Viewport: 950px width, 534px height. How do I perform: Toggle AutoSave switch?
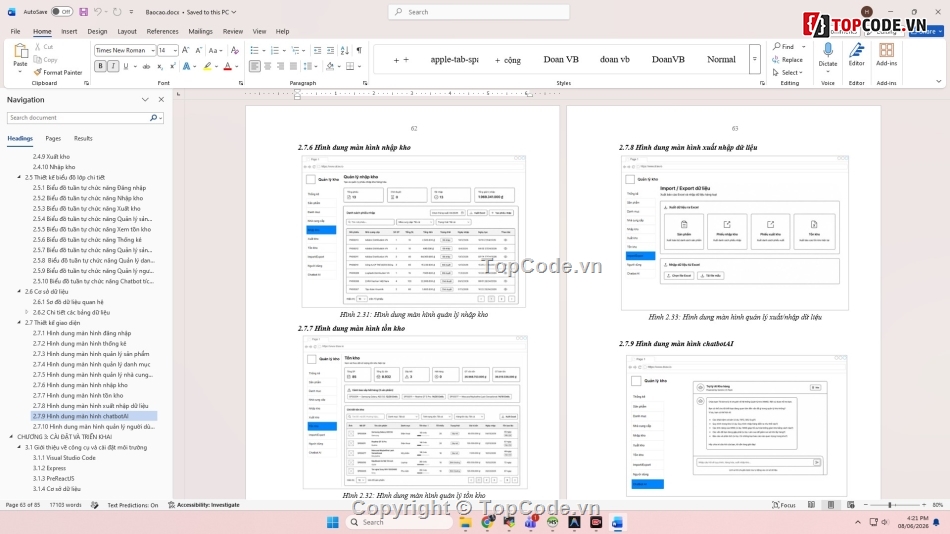pos(61,12)
